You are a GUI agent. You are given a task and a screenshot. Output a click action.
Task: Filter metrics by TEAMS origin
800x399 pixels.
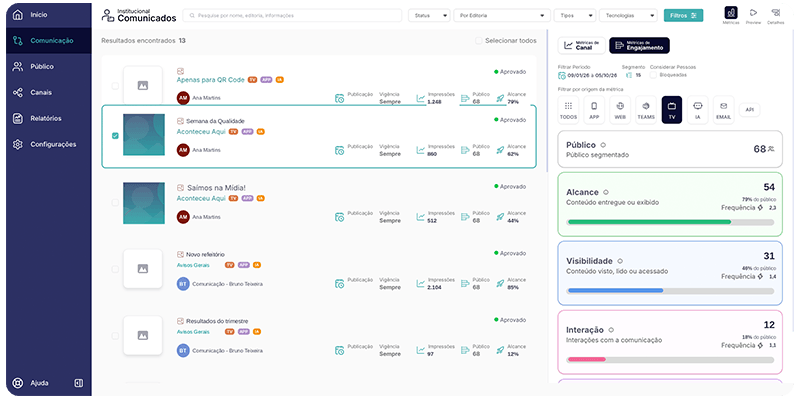(x=646, y=110)
